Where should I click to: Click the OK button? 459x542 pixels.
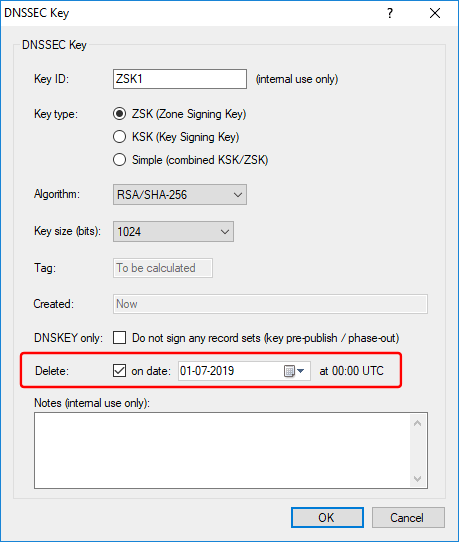coord(327,517)
